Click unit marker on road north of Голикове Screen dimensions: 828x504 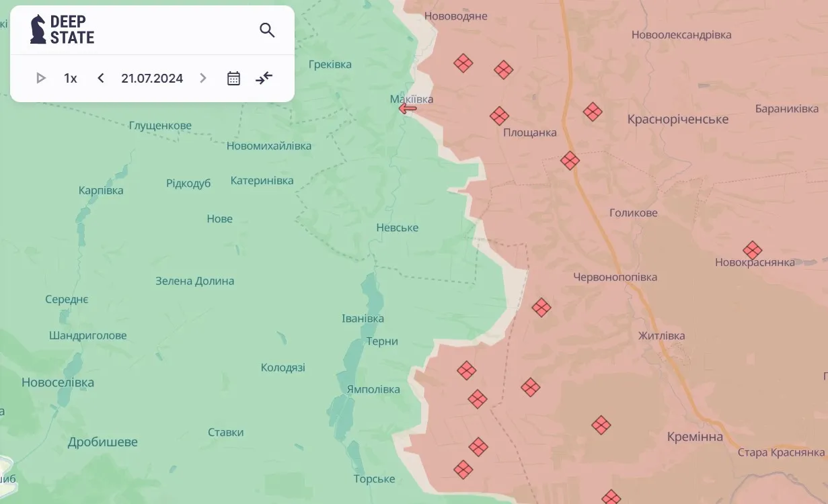(x=570, y=161)
